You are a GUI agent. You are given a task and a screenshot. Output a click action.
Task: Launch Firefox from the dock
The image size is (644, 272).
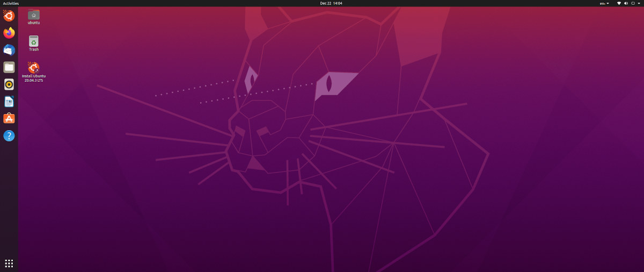coord(9,33)
